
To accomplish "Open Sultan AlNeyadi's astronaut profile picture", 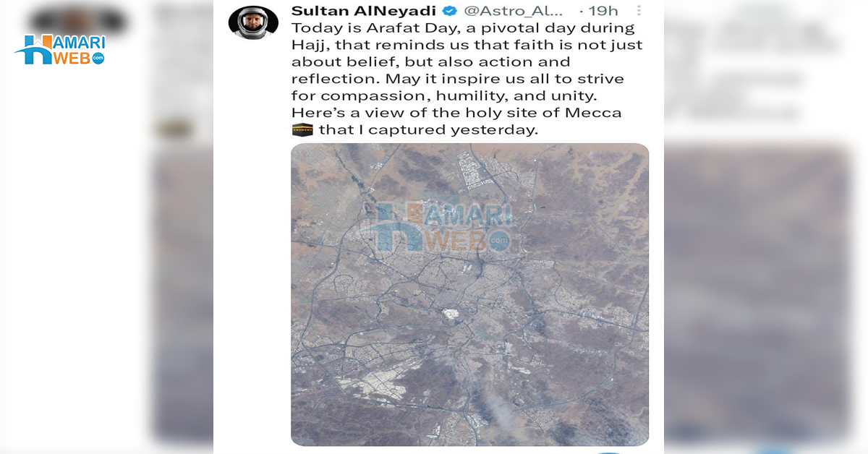I will pos(253,23).
